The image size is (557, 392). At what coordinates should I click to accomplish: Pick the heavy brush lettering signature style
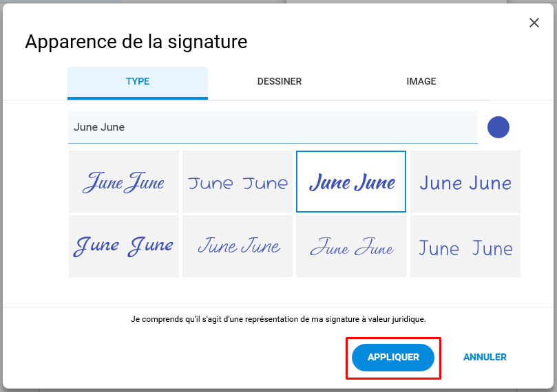124,246
